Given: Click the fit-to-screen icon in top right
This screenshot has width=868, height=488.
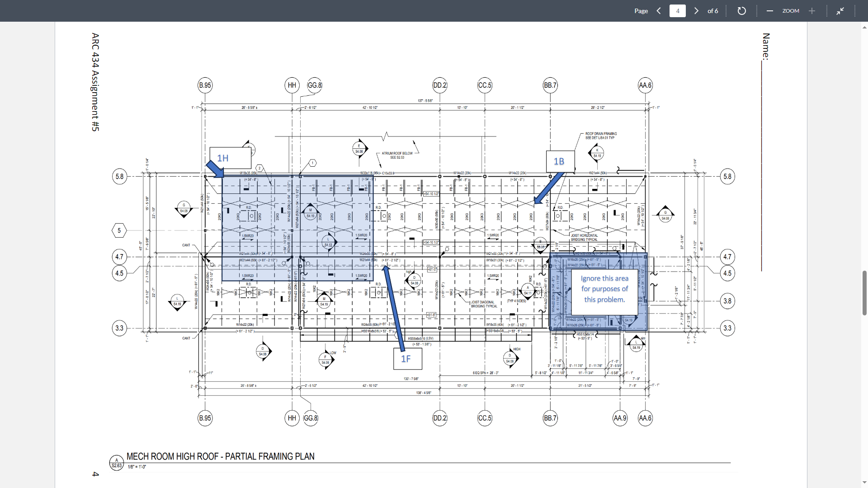Looking at the screenshot, I should pyautogui.click(x=840, y=11).
